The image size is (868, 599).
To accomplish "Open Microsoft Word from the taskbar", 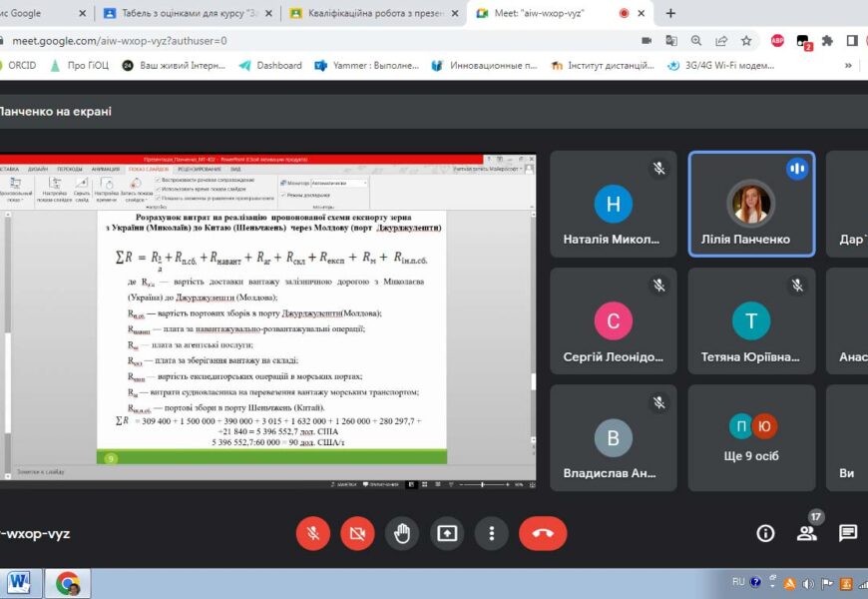I will 20,582.
